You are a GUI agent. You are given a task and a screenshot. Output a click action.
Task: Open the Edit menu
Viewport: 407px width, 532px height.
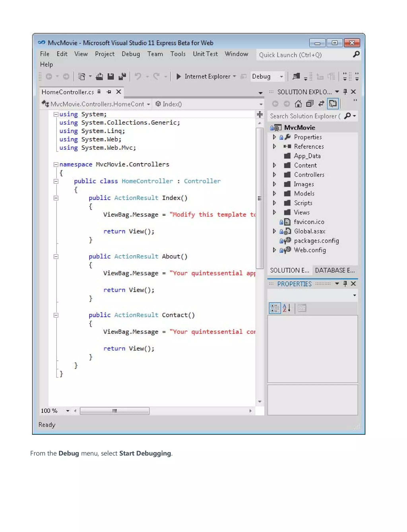[x=62, y=54]
